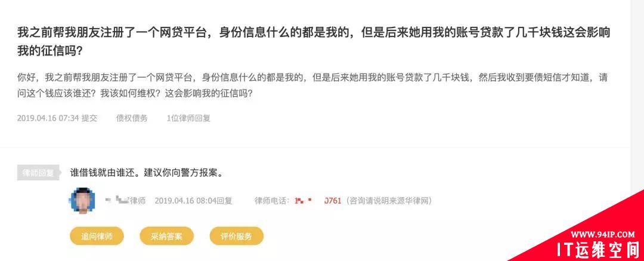The width and height of the screenshot is (644, 261).
Task: Click the 律师电话 label
Action: point(273,201)
